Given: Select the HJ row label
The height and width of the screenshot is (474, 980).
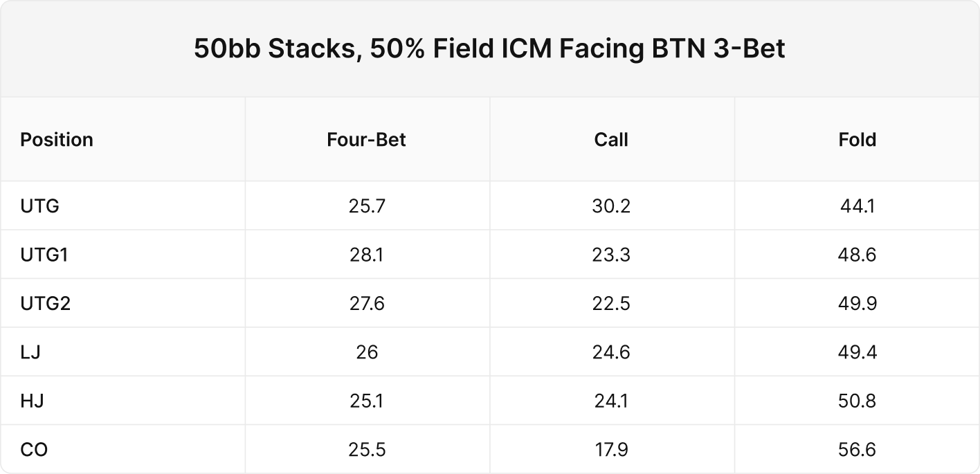Looking at the screenshot, I should [x=32, y=401].
